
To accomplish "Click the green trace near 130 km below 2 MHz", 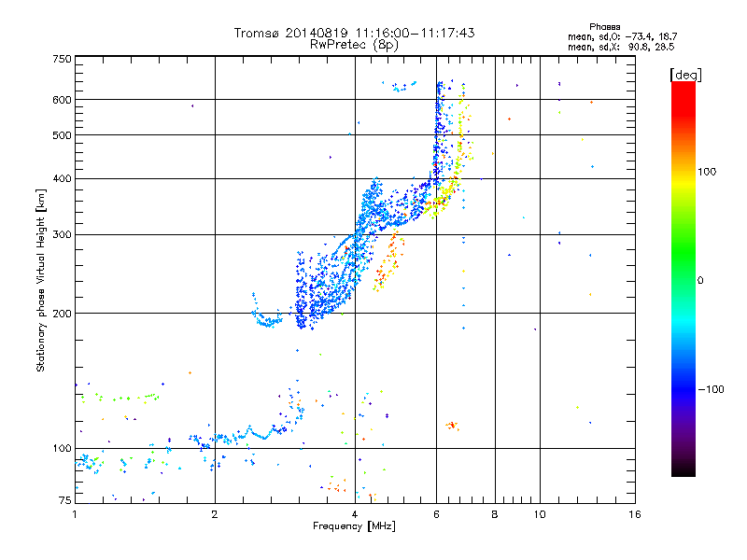I will pos(120,398).
